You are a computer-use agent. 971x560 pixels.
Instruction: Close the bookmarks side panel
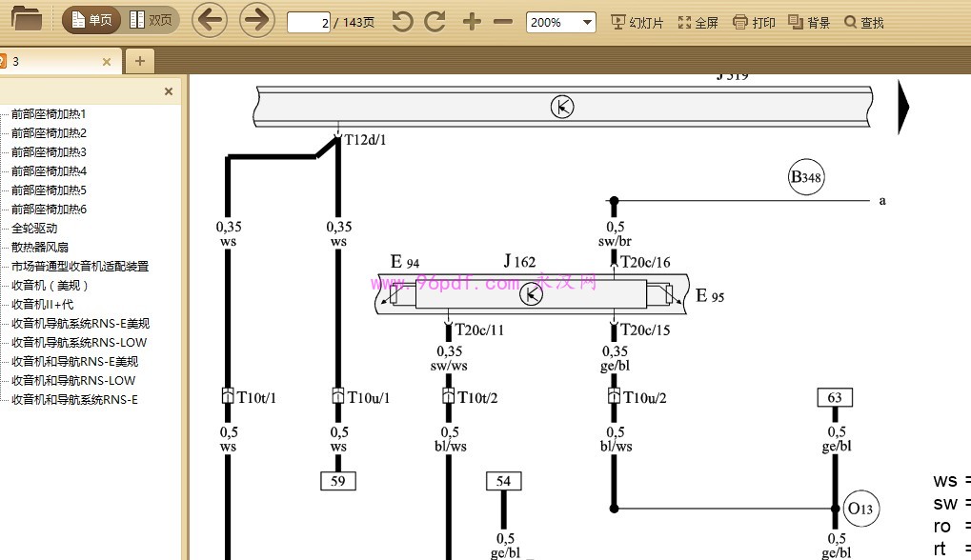click(169, 91)
